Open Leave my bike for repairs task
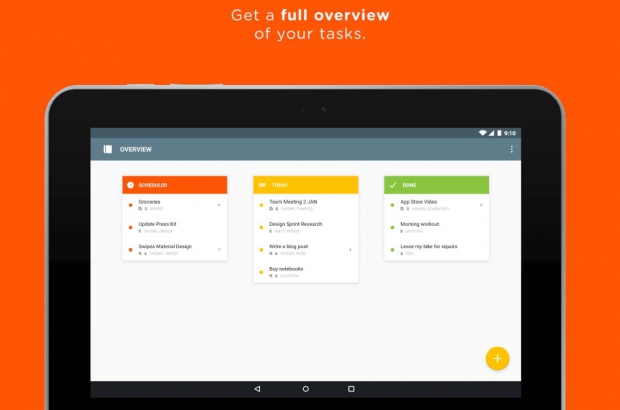Screen dimensions: 620x410 [429, 248]
